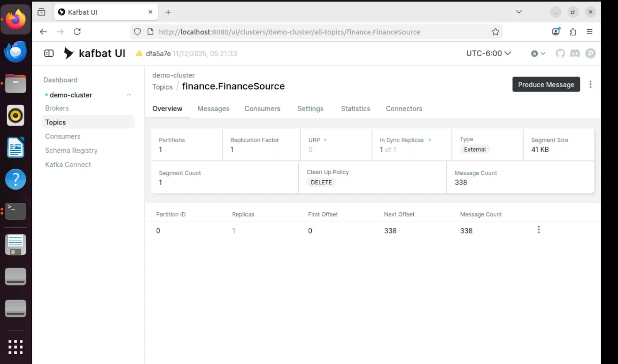The image size is (618, 364).
Task: Open Terminal from the Ubuntu dock
Action: tap(15, 211)
